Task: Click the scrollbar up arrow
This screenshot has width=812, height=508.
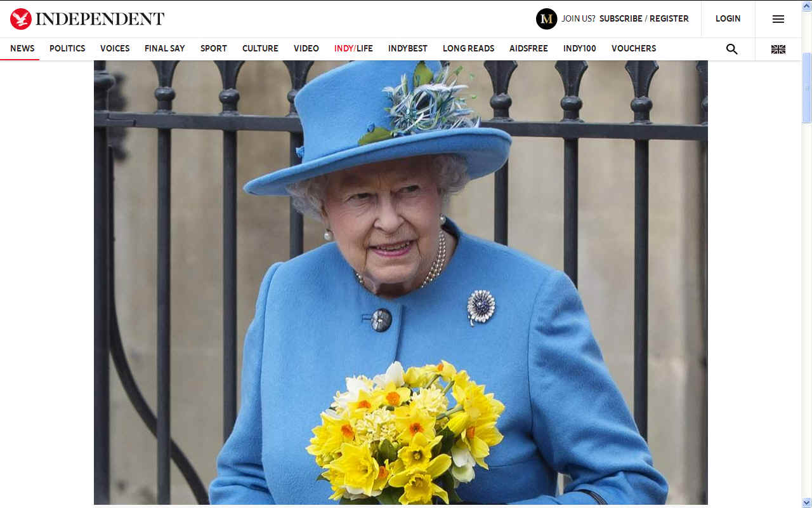Action: tap(807, 5)
